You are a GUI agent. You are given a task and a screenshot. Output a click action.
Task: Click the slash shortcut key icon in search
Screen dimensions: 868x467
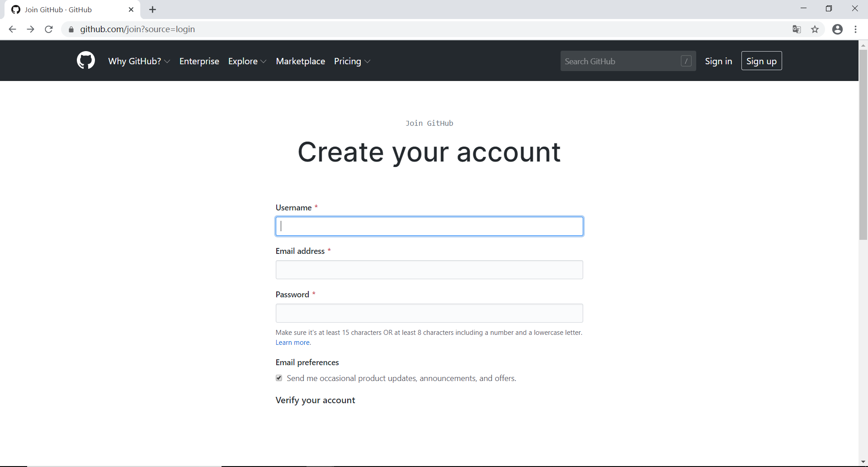[x=686, y=61]
